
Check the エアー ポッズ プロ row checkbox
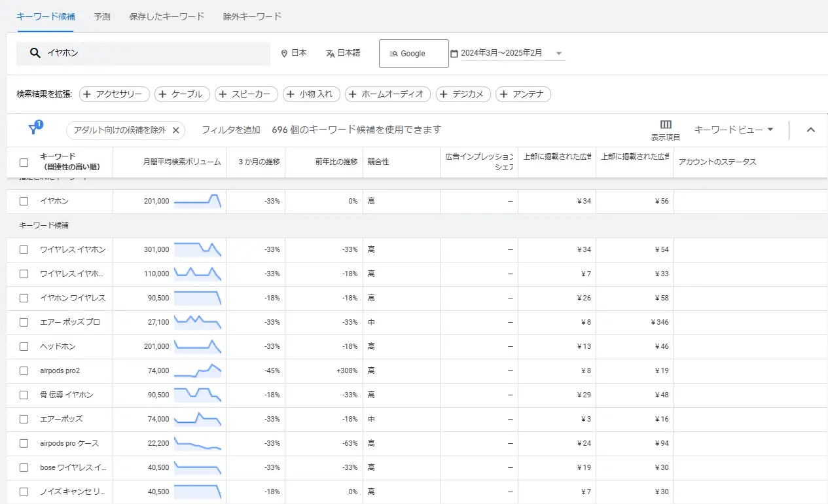[x=24, y=322]
